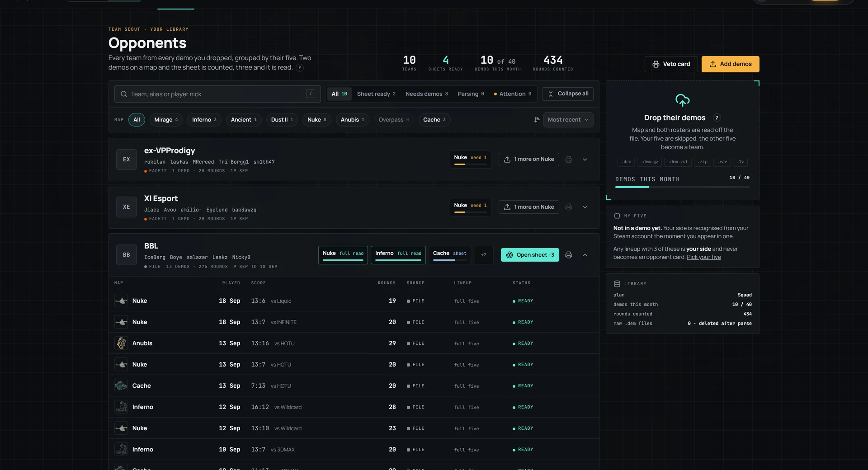Filter maps by Mirage
The height and width of the screenshot is (470, 868).
click(x=166, y=120)
